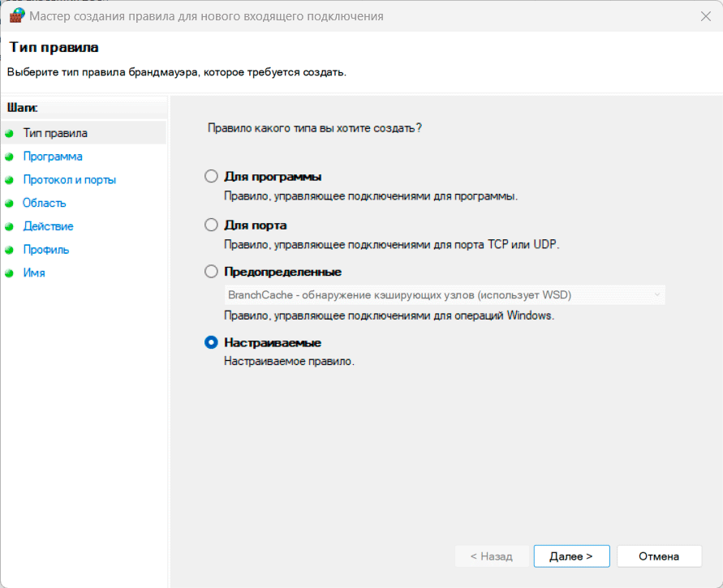This screenshot has height=588, width=723.
Task: Click green bullet beside Область step
Action: (10, 204)
